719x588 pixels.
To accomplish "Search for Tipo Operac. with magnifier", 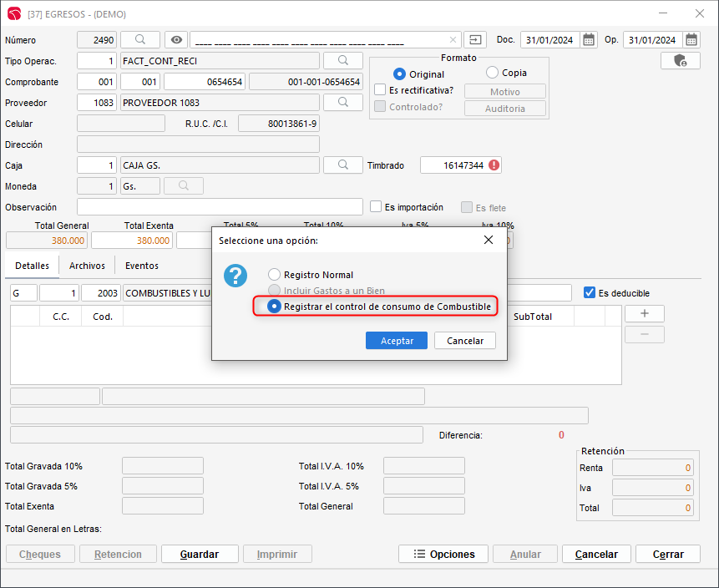I will click(342, 60).
